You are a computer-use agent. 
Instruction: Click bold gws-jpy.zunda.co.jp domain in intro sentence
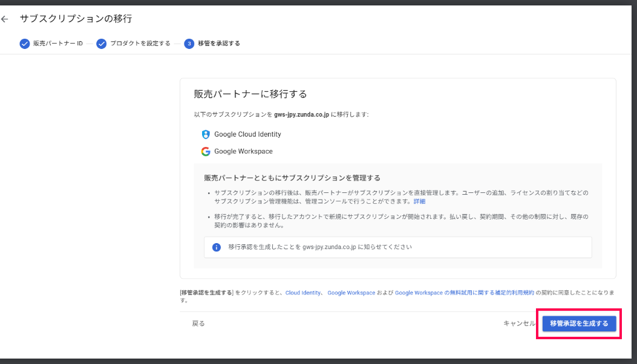(x=301, y=114)
